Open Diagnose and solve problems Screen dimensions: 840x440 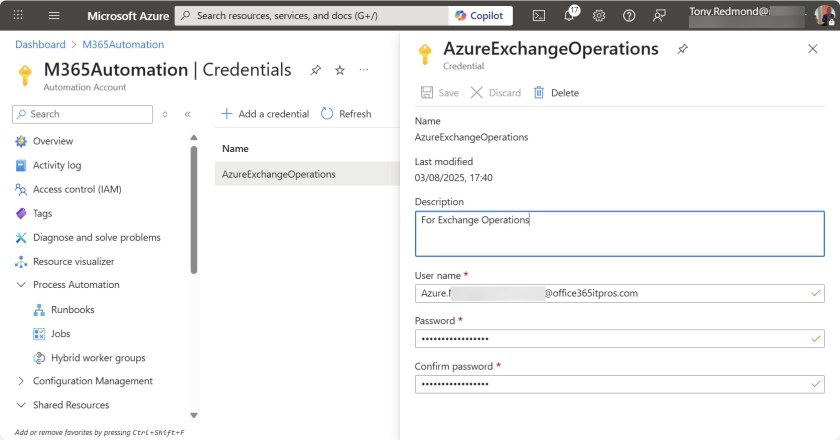tap(96, 237)
